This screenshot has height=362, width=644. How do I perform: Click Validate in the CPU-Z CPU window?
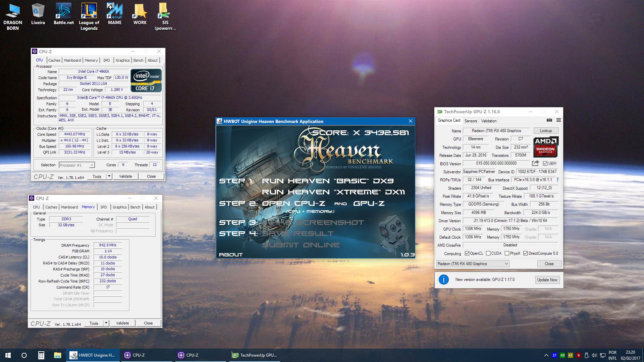[125, 176]
